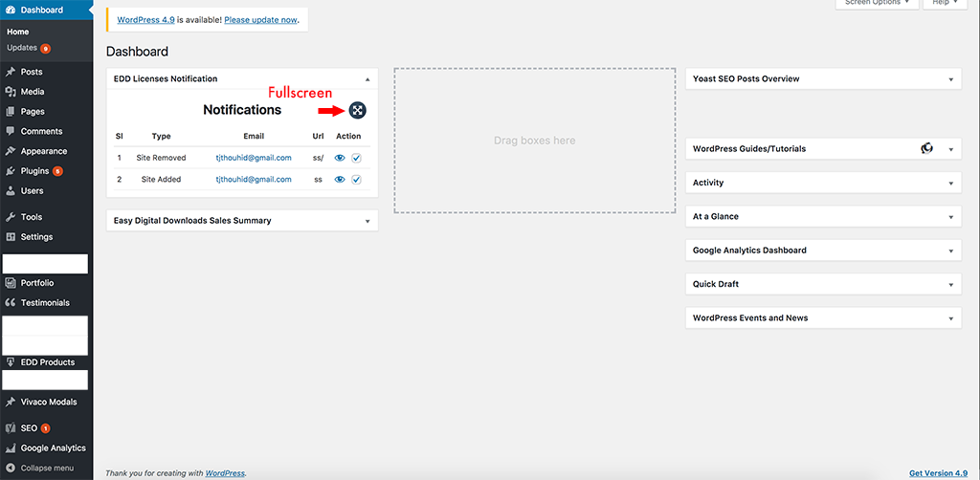The image size is (980, 480).
Task: Click the fullscreen expand icon beside Notifications
Action: (358, 111)
